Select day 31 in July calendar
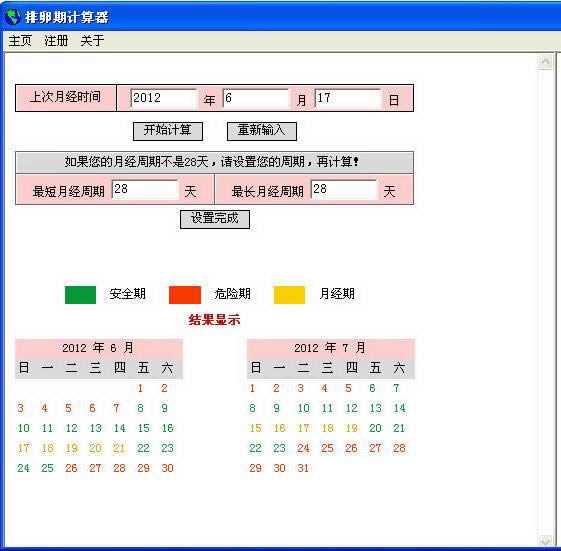 pos(303,468)
